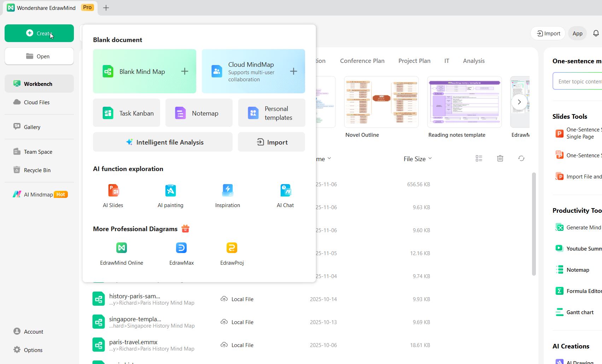Open Personal templates
Screen dimensions: 602x364
click(x=271, y=113)
